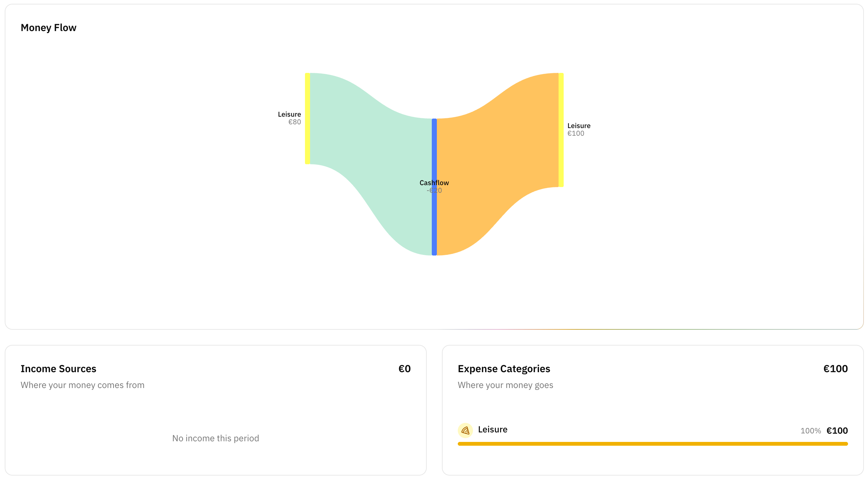Click the Income Sources €0 total
This screenshot has height=479, width=868.
pos(404,368)
